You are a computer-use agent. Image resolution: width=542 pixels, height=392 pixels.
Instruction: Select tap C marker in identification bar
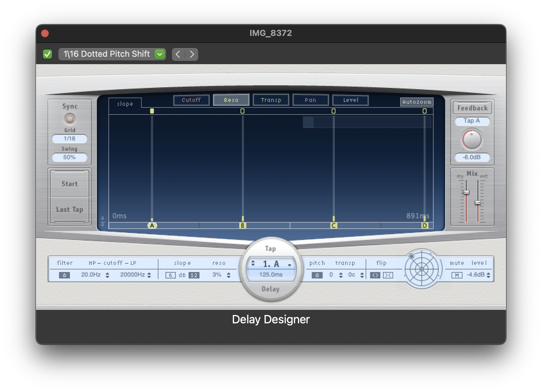(334, 226)
